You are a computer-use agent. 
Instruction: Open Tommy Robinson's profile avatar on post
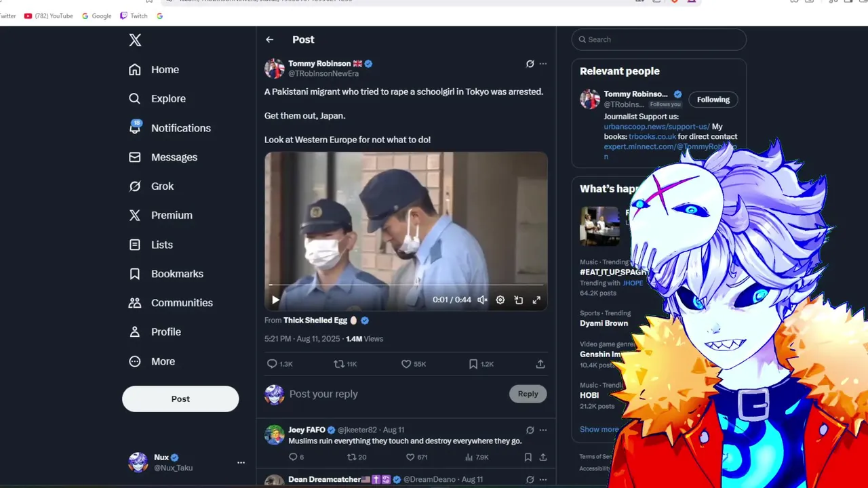[x=274, y=68]
